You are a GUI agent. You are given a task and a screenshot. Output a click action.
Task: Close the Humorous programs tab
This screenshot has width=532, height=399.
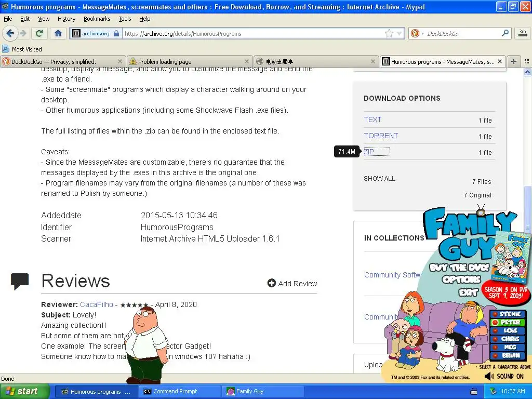click(x=499, y=61)
